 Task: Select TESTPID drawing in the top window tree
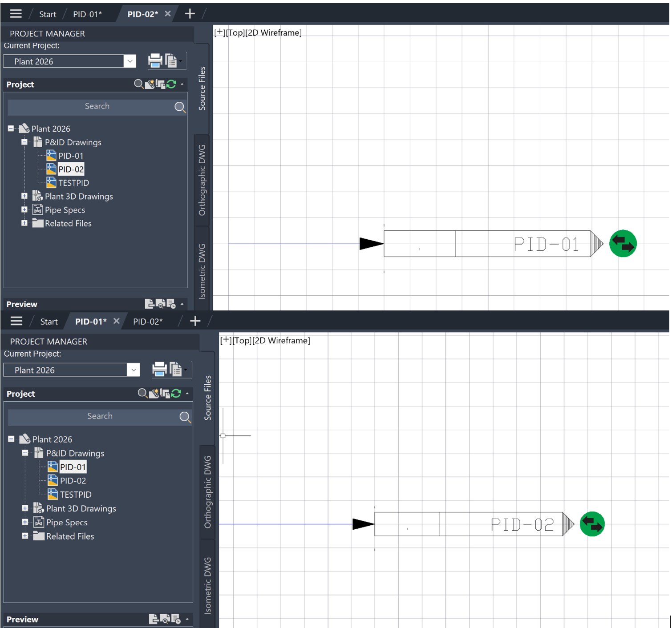pos(73,182)
